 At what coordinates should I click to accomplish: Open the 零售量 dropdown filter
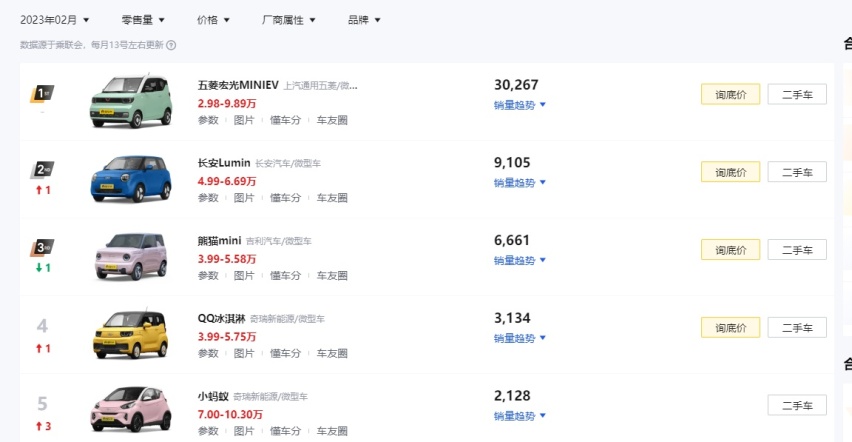click(x=143, y=20)
